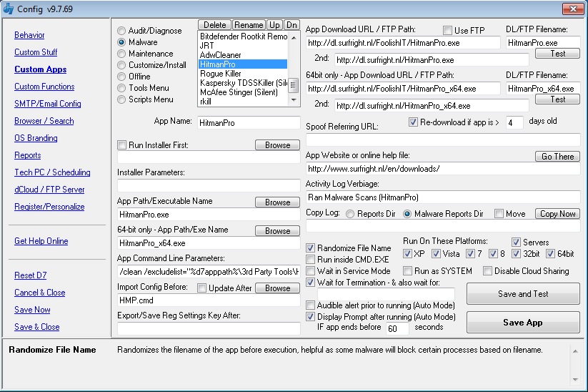Move app down with Dn button
588x392 pixels.
coord(291,25)
